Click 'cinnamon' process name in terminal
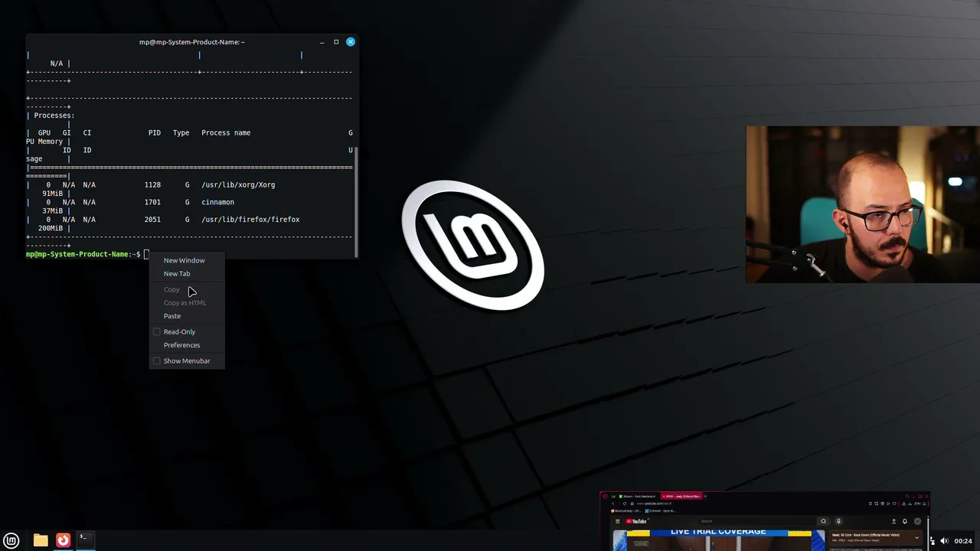 (x=217, y=202)
